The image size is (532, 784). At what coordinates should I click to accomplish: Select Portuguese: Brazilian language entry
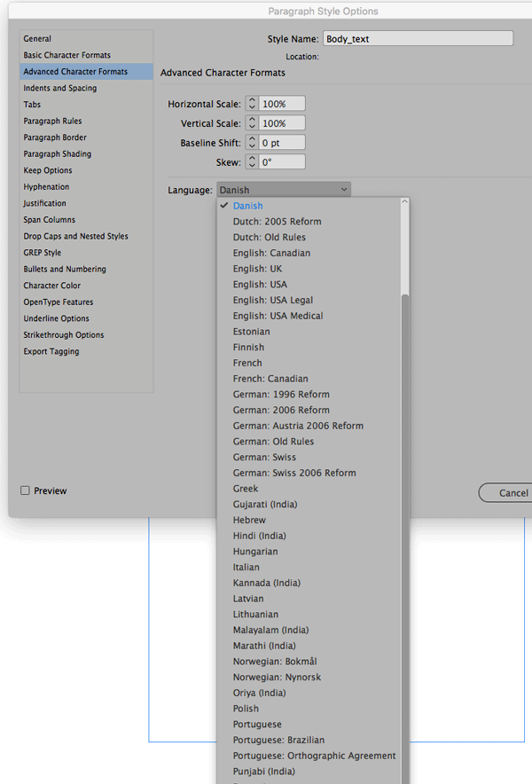(278, 740)
